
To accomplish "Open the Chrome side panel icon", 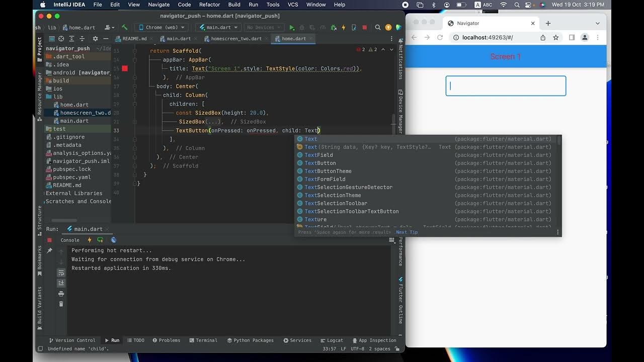I will click(x=572, y=37).
